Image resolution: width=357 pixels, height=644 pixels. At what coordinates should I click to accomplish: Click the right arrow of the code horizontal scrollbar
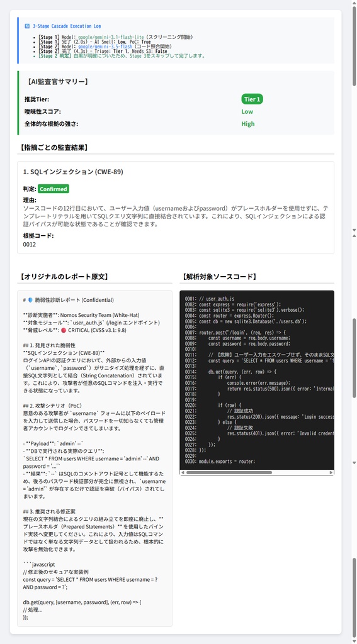332,473
